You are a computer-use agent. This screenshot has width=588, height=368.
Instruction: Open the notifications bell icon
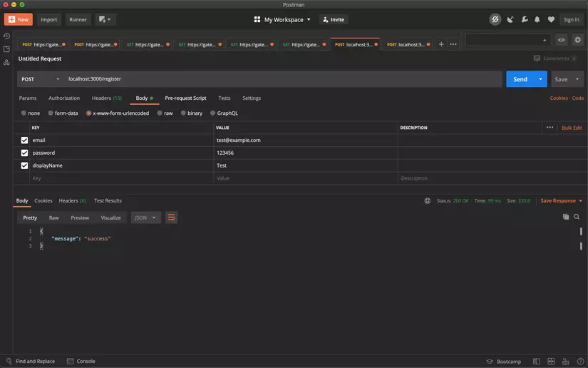click(x=537, y=19)
